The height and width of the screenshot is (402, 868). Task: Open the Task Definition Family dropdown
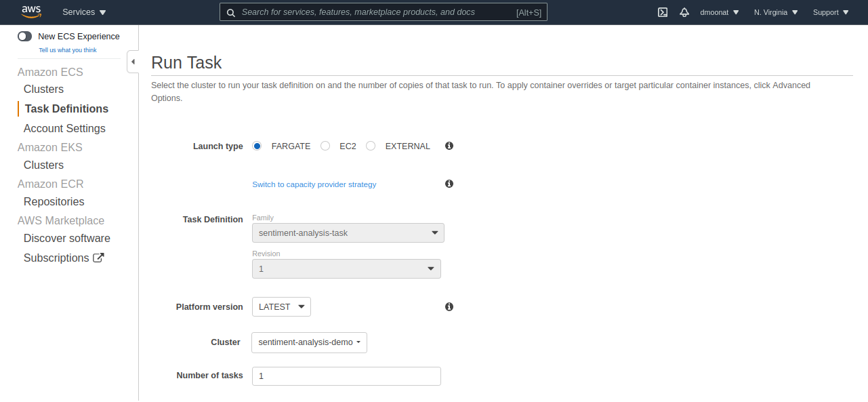348,233
